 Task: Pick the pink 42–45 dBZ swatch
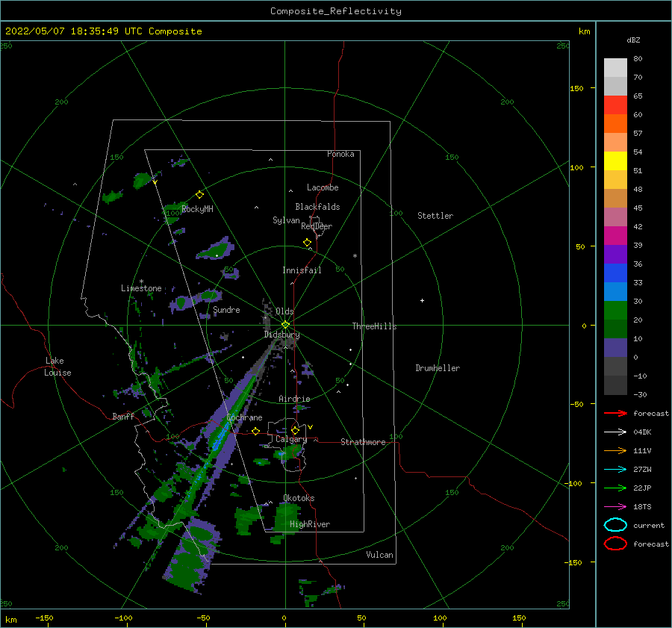click(x=615, y=217)
